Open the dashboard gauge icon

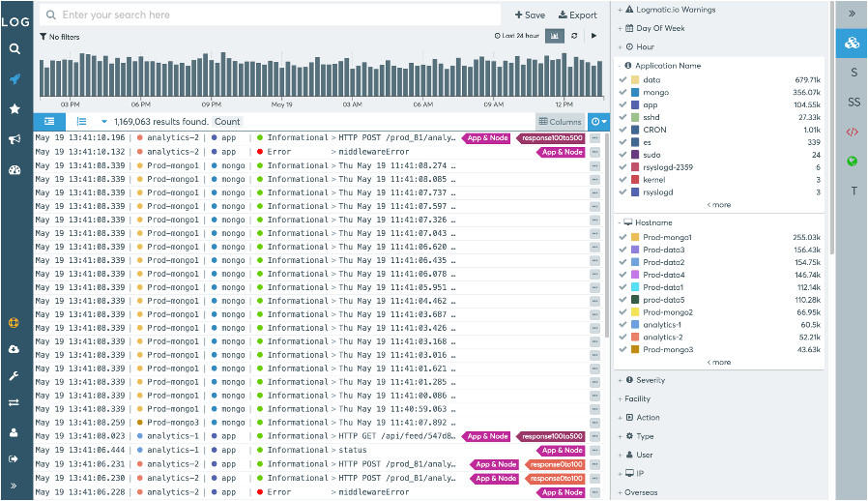click(14, 170)
